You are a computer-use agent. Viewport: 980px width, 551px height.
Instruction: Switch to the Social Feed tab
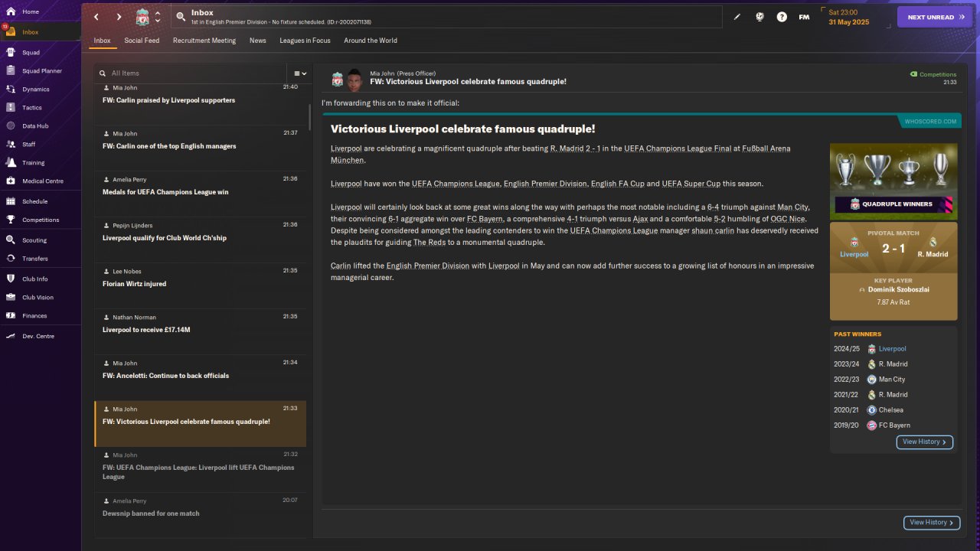point(142,41)
